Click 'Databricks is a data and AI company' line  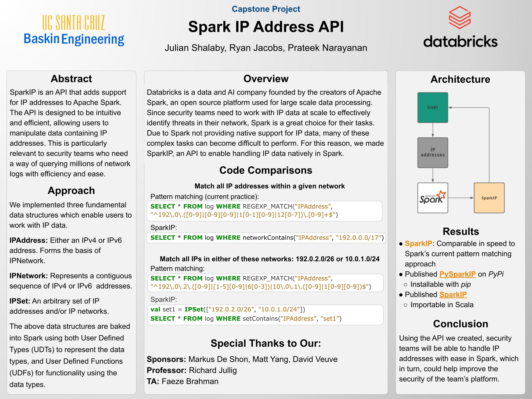tap(264, 92)
